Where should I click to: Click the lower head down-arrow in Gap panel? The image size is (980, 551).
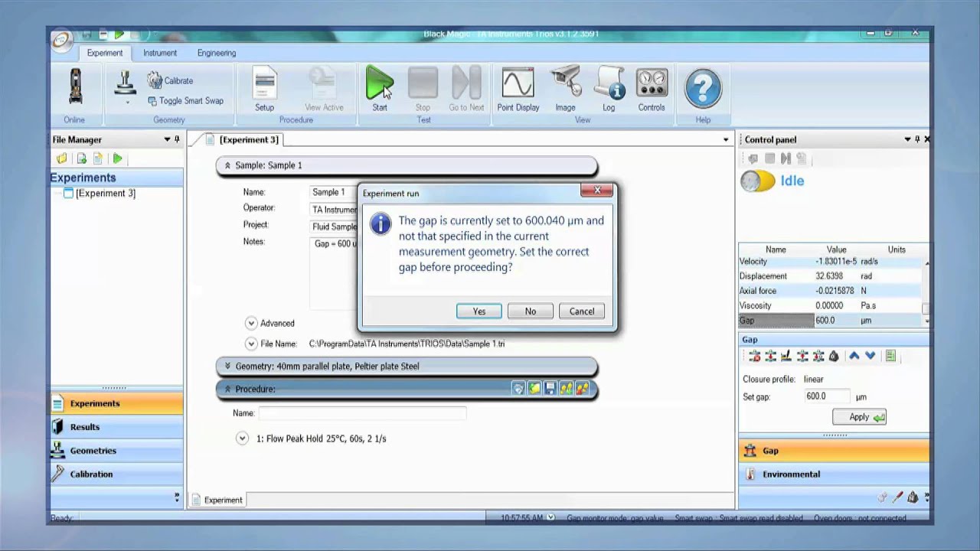(x=870, y=356)
